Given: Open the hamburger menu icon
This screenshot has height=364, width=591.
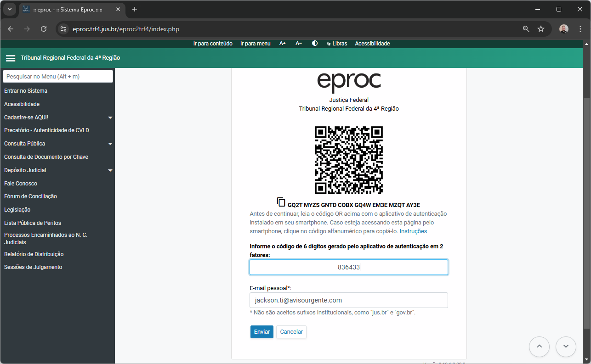Looking at the screenshot, I should pyautogui.click(x=11, y=58).
